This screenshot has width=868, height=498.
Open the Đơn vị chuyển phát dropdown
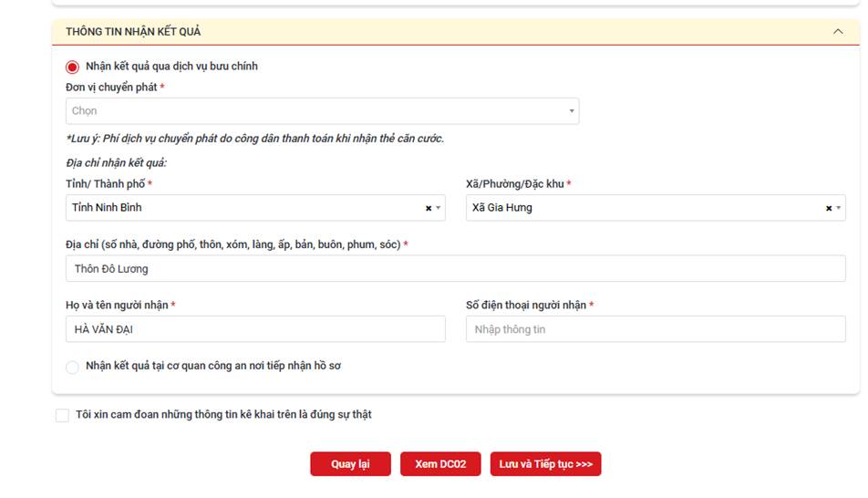point(322,110)
